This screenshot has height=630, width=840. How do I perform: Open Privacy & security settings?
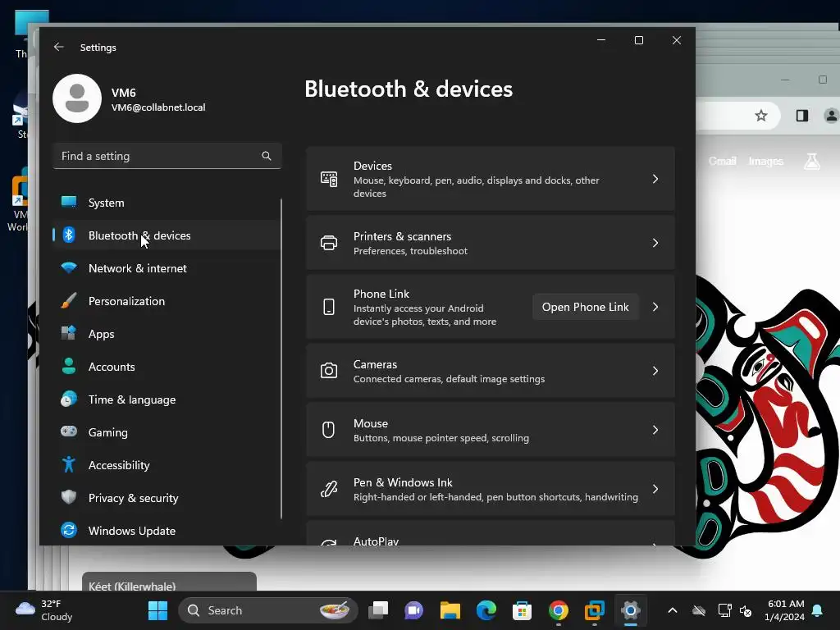[x=166, y=498]
